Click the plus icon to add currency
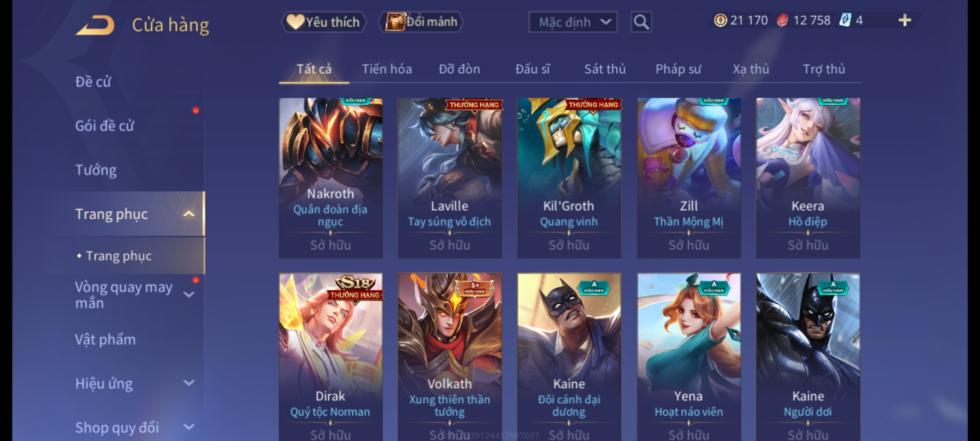980x441 pixels. pos(905,20)
